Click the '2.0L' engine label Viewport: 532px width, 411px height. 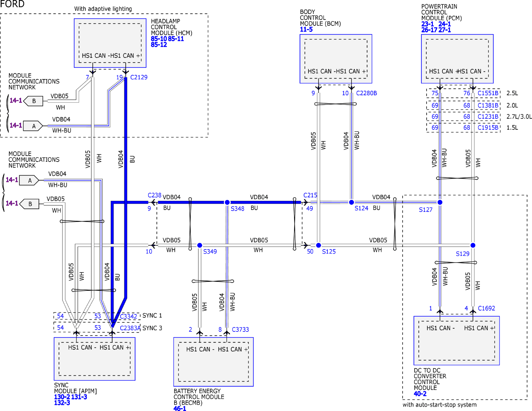pos(512,105)
